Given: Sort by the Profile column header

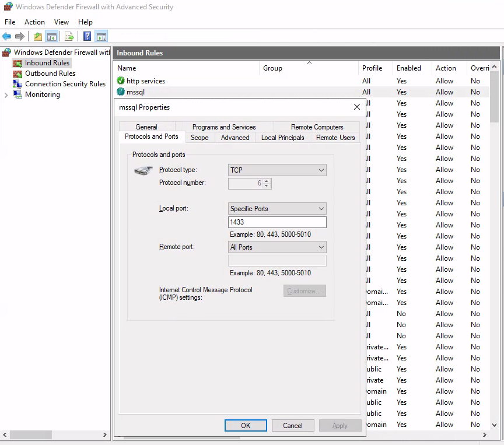Looking at the screenshot, I should click(x=375, y=68).
